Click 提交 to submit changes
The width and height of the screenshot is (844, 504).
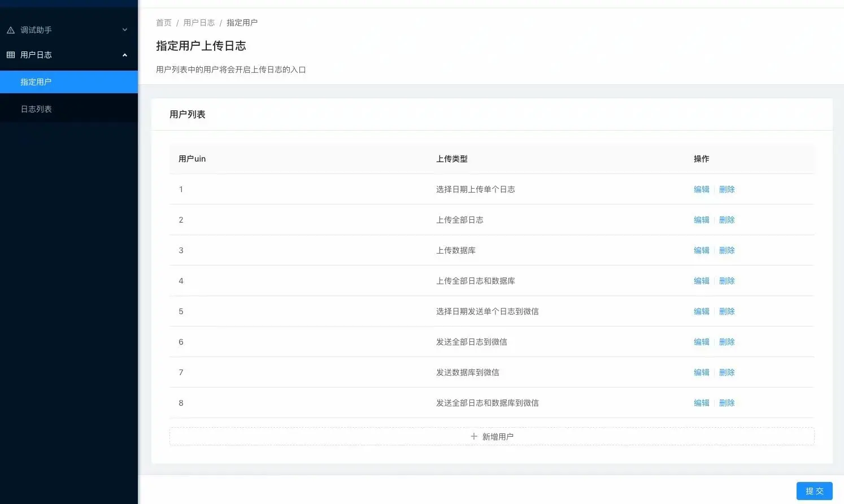pos(814,490)
